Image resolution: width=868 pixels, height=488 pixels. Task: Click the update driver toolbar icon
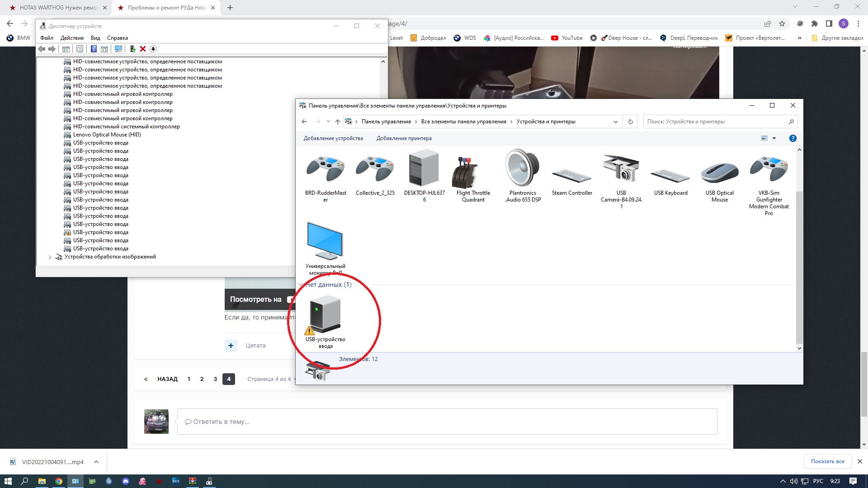point(132,49)
